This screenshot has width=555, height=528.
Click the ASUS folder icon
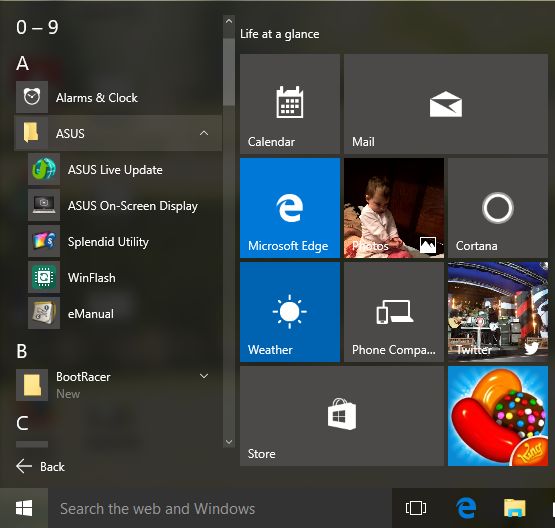point(32,133)
